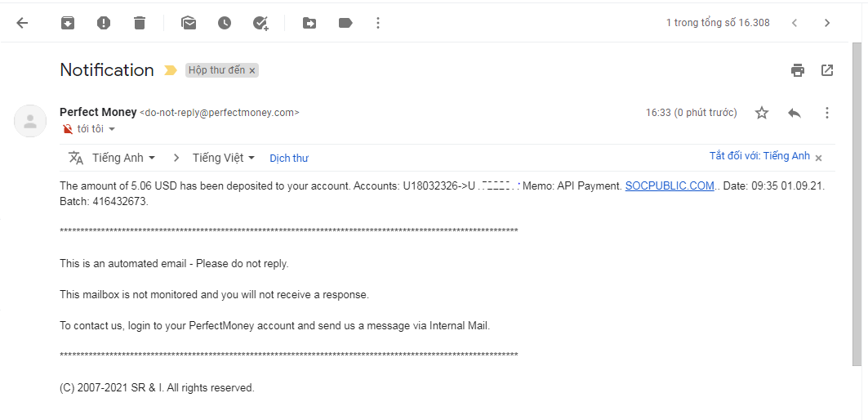This screenshot has width=868, height=420.
Task: Print the Notification email
Action: pyautogui.click(x=798, y=70)
